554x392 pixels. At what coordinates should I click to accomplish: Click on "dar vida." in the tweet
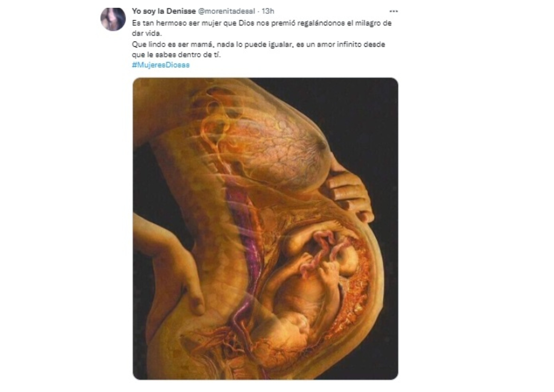[147, 34]
